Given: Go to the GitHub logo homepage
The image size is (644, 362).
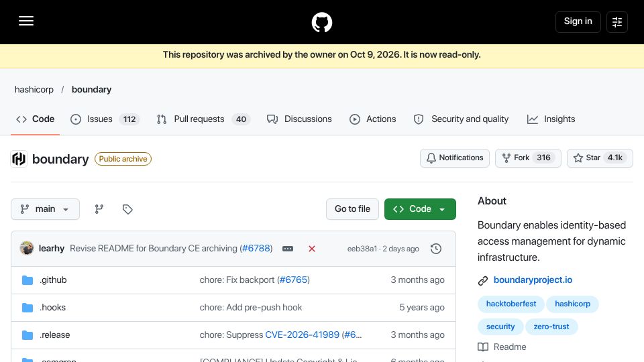Looking at the screenshot, I should coord(321,22).
